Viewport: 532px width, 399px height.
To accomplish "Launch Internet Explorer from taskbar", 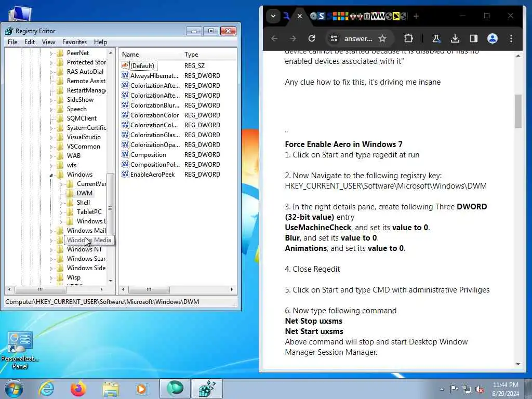I will click(x=46, y=389).
